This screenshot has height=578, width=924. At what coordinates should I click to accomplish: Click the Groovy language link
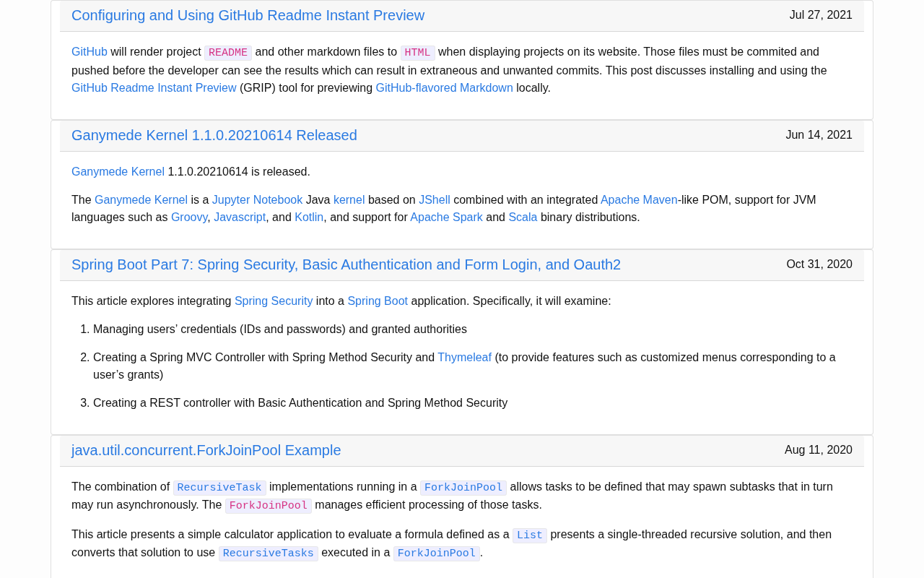[189, 217]
